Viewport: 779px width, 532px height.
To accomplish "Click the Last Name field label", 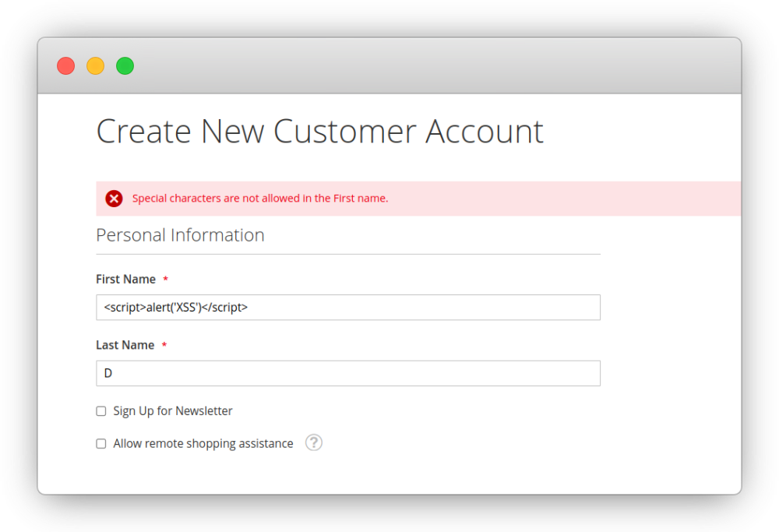I will (125, 345).
